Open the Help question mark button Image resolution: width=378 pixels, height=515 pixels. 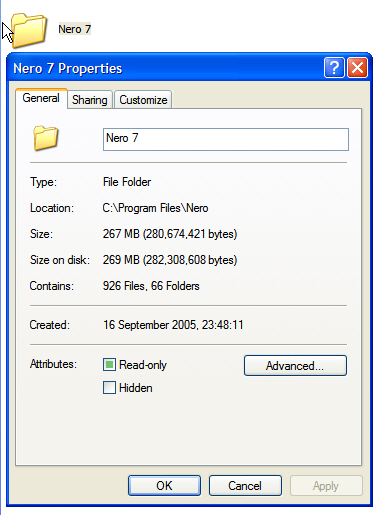334,68
